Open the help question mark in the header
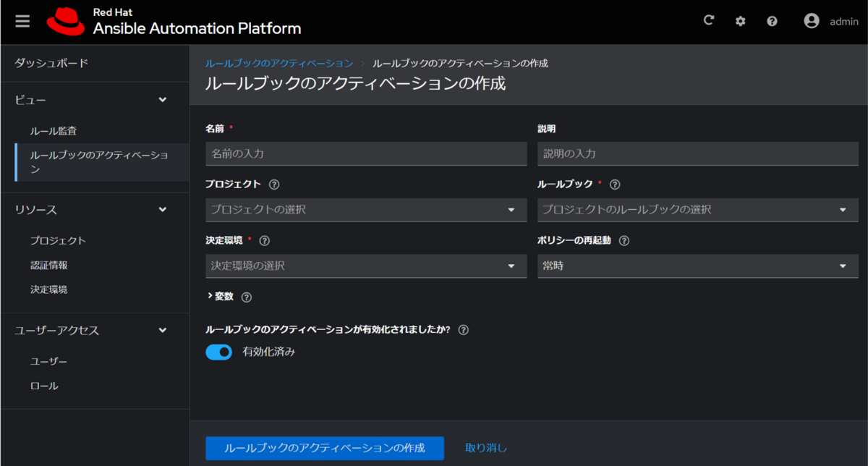The width and height of the screenshot is (868, 466). 772,20
